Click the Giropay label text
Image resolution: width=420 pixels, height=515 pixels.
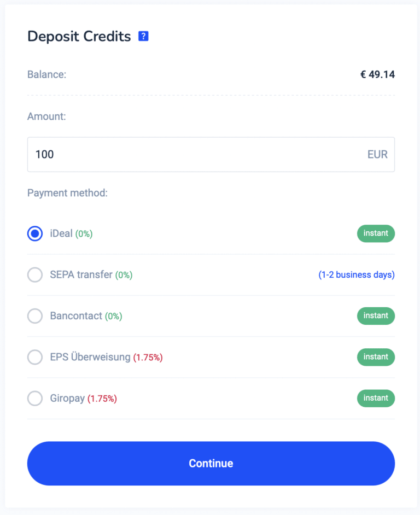coord(67,399)
